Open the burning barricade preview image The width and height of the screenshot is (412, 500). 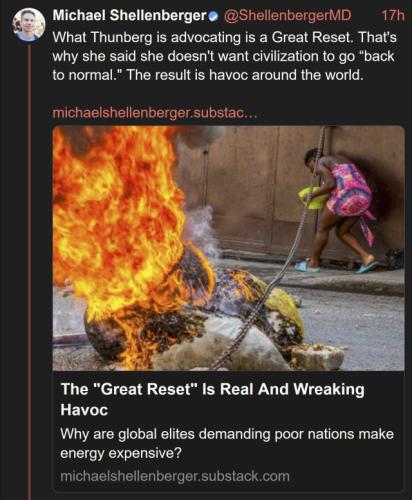[229, 248]
